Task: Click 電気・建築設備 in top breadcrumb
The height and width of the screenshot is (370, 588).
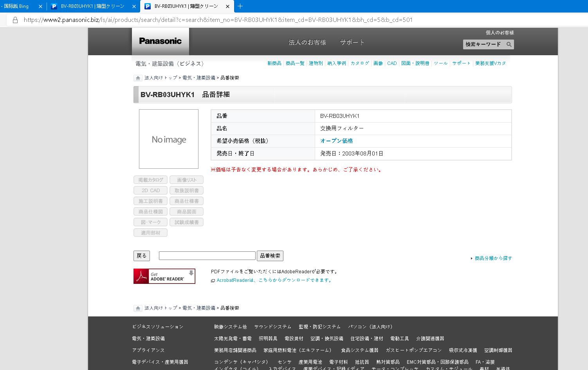Action: point(199,78)
